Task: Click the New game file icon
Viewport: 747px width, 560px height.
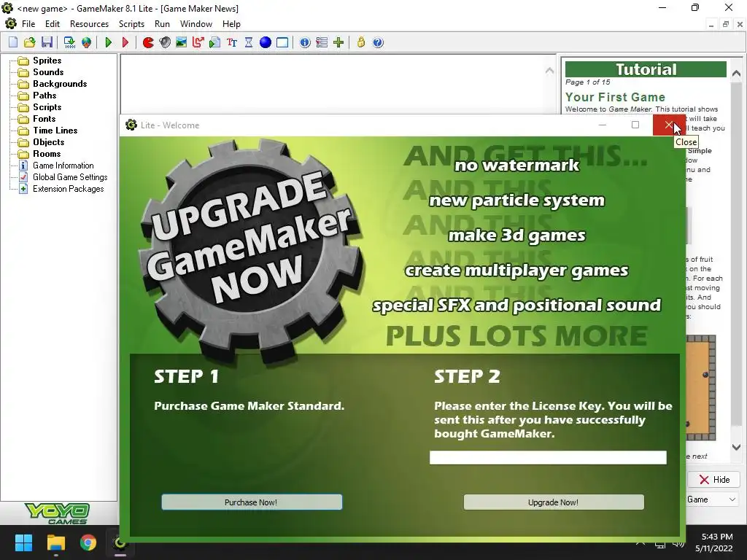Action: [x=13, y=42]
